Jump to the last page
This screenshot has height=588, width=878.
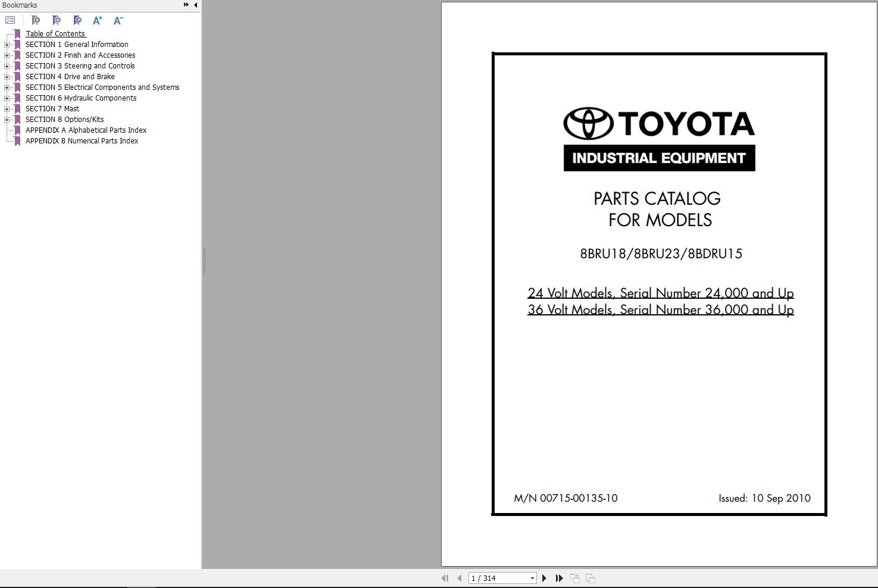tap(559, 578)
